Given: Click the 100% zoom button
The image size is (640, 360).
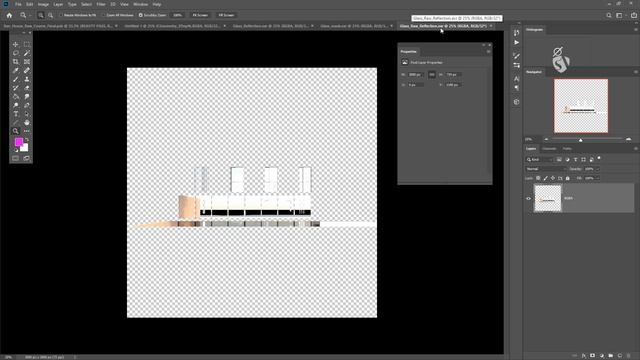Looking at the screenshot, I should (177, 15).
